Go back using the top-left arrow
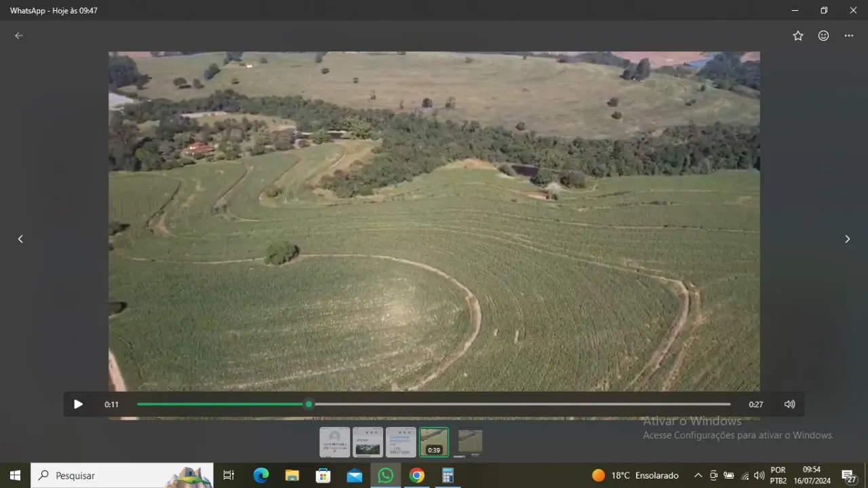The image size is (868, 488). click(19, 36)
